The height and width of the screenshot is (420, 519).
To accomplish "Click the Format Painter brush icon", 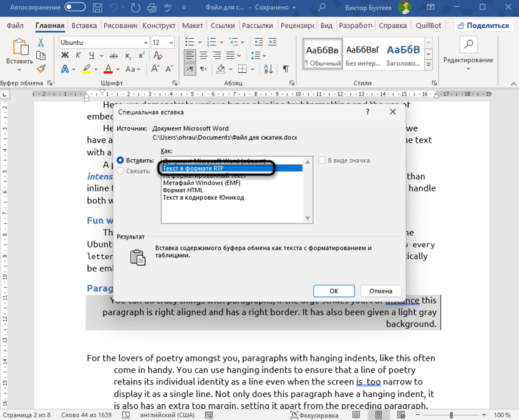I will point(41,69).
